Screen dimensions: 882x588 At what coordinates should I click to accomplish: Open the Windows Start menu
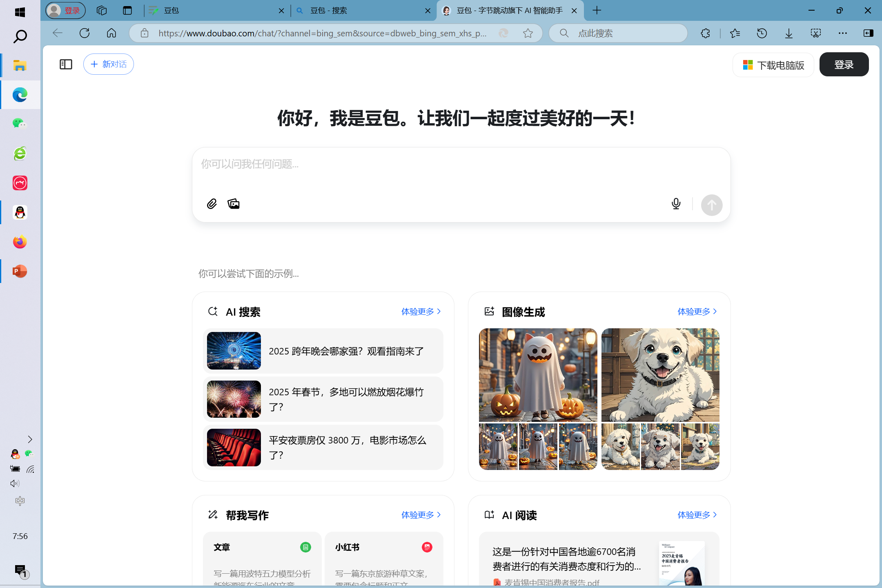pos(20,12)
